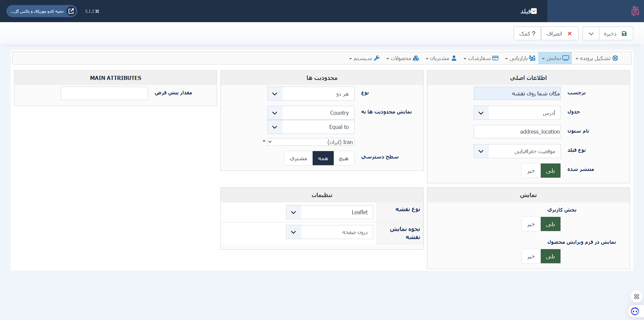This screenshot has width=644, height=320.
Task: Open the Customers (مشتریان) user menu
Action: 441,58
